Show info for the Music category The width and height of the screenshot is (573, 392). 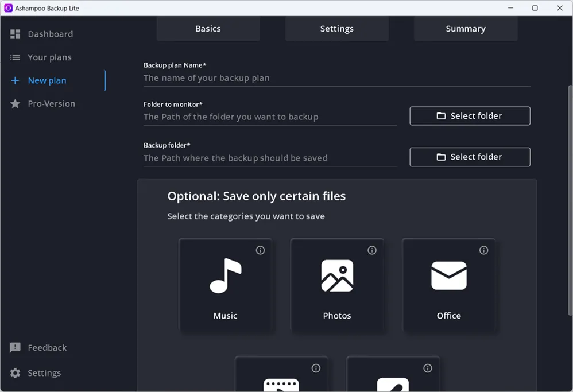[x=260, y=250]
